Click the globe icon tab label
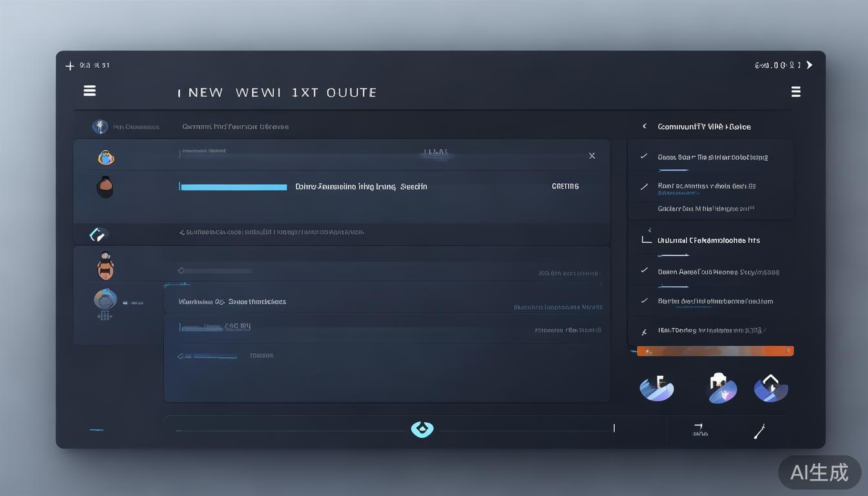The height and width of the screenshot is (496, 868). [136, 127]
